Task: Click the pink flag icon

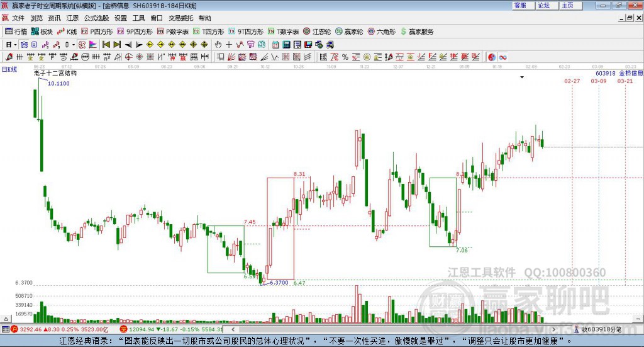Action: [93, 45]
